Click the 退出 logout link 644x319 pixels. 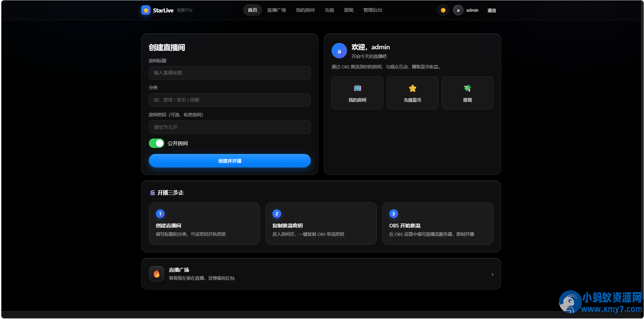click(492, 10)
